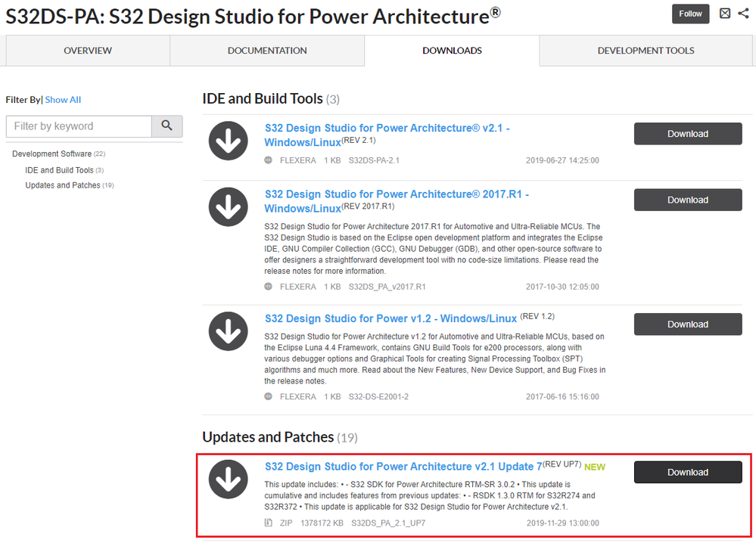Click the email envelope icon near Follow
756x543 pixels.
725,14
